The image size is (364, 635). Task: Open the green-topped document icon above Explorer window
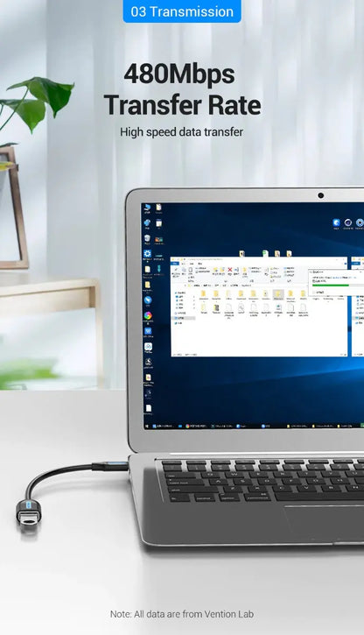tap(265, 253)
